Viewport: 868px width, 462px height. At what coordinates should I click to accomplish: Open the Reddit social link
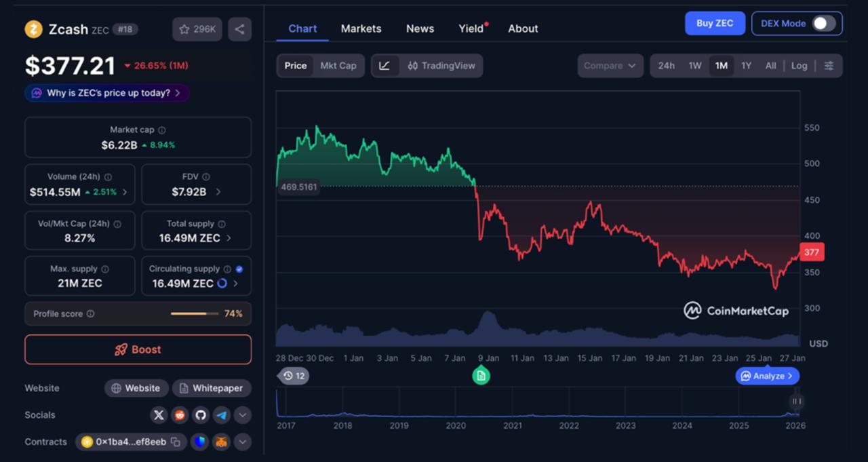(180, 415)
